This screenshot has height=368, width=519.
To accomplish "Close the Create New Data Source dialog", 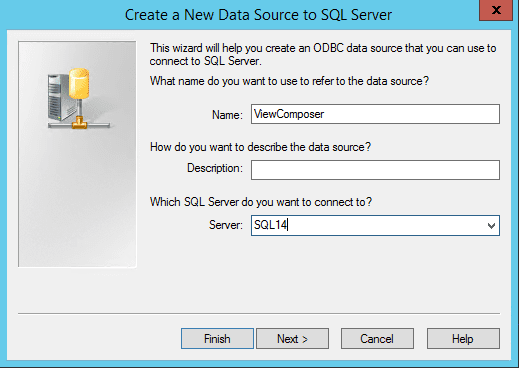I will tap(496, 10).
